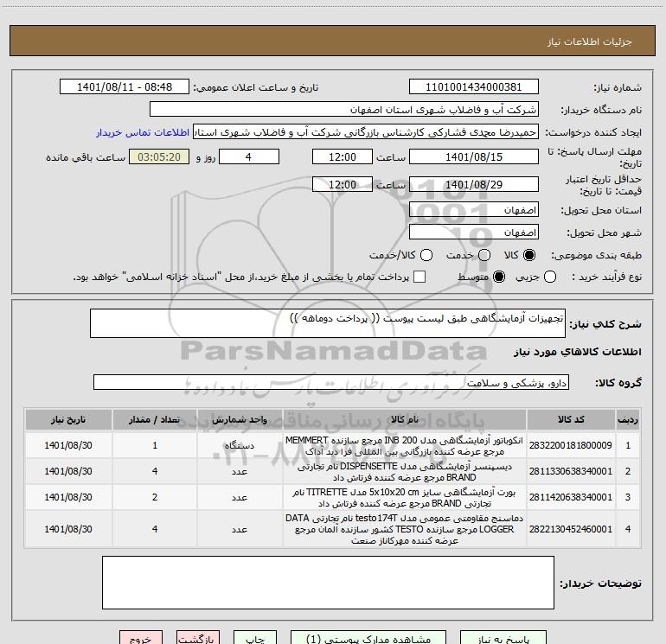Screen dimensions: 666x644
Task: Tick the اسناد خزانه اسلامی payment checkbox
Action: point(419,277)
